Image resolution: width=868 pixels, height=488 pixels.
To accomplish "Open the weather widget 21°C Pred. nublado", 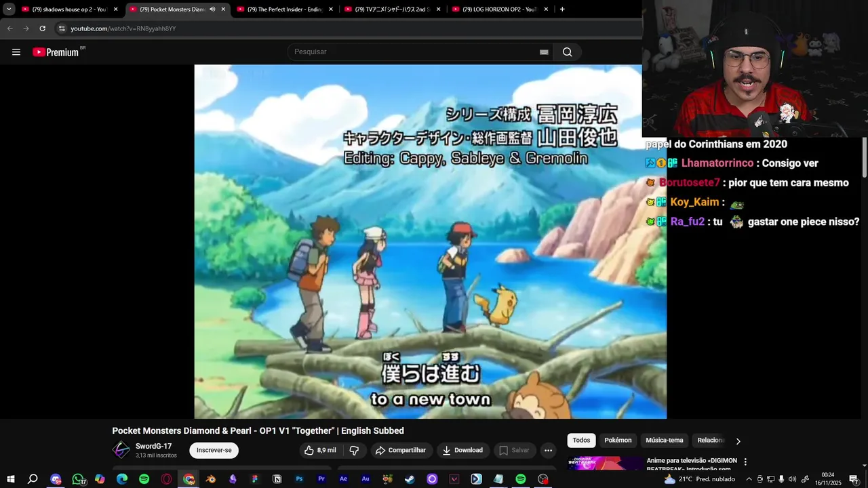I will [x=698, y=479].
